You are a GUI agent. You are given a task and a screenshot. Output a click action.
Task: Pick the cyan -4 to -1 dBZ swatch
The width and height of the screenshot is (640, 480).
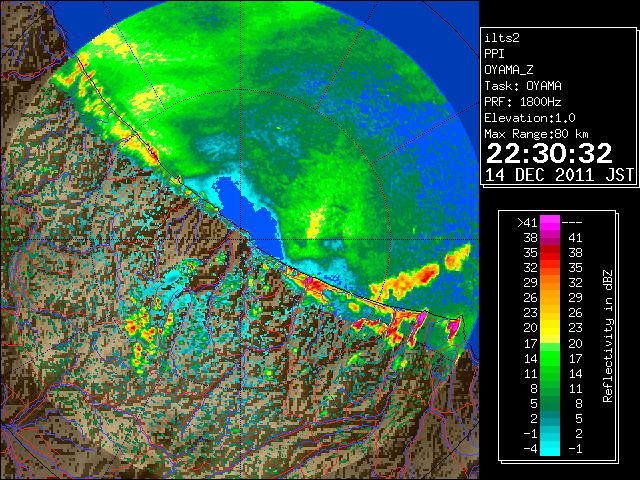[x=550, y=449]
